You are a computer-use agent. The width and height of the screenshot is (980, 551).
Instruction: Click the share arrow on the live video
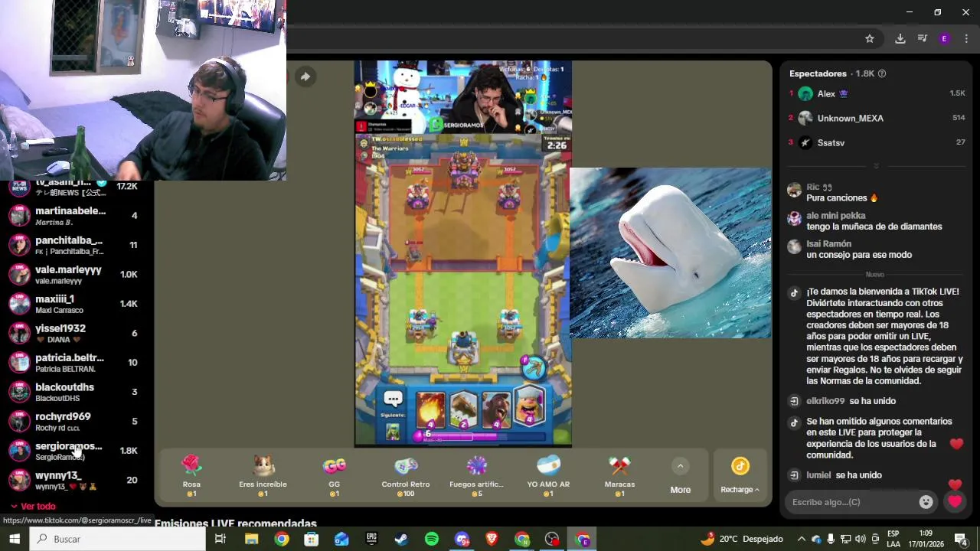click(x=305, y=77)
